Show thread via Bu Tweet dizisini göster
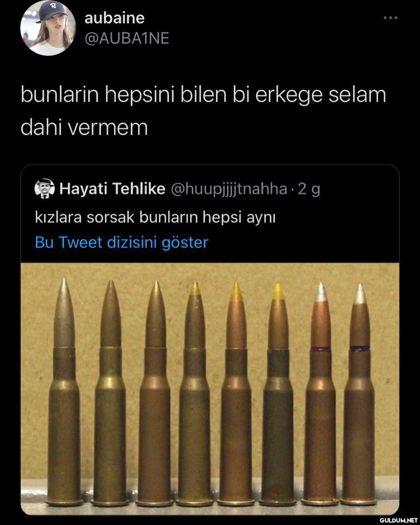The image size is (420, 525). click(x=121, y=242)
